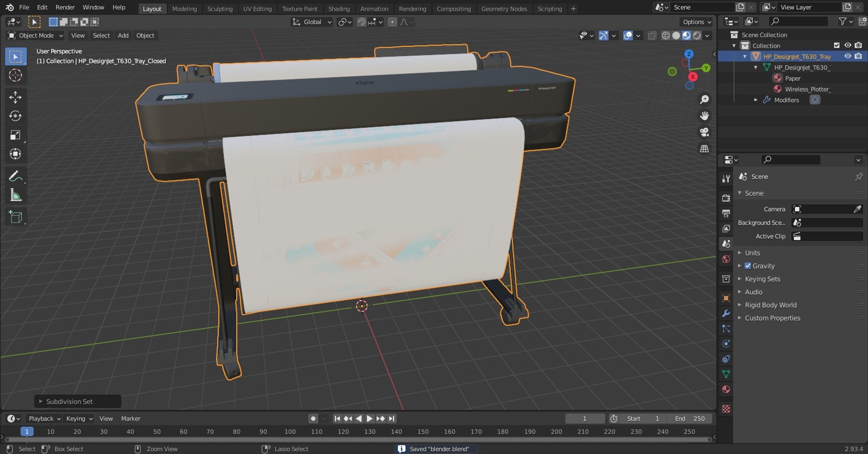The height and width of the screenshot is (454, 868).
Task: Activate the Move tool
Action: point(15,97)
